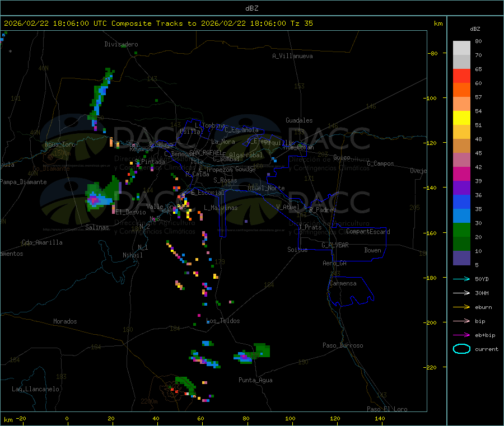
Task: Click the 'Salinas' place label
Action: coord(97,227)
